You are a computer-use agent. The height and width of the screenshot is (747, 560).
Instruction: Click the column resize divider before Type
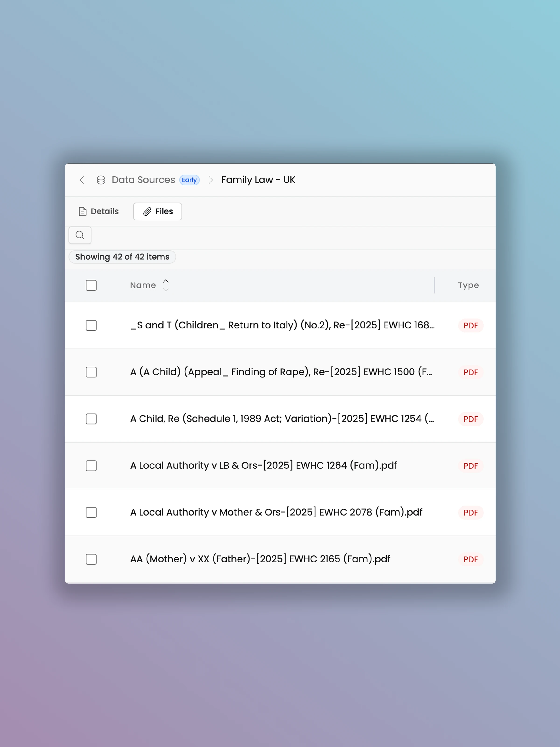(x=434, y=285)
